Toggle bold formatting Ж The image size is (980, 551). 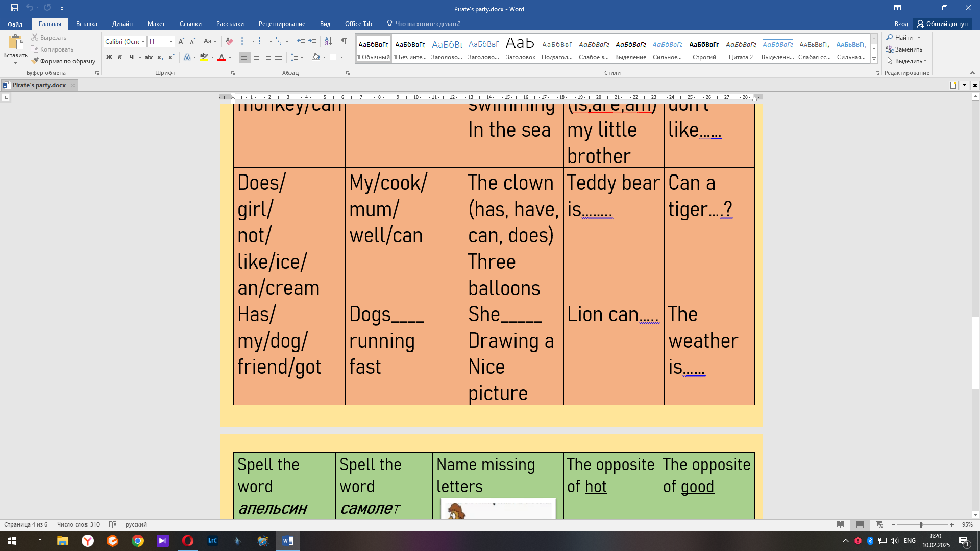(x=109, y=57)
